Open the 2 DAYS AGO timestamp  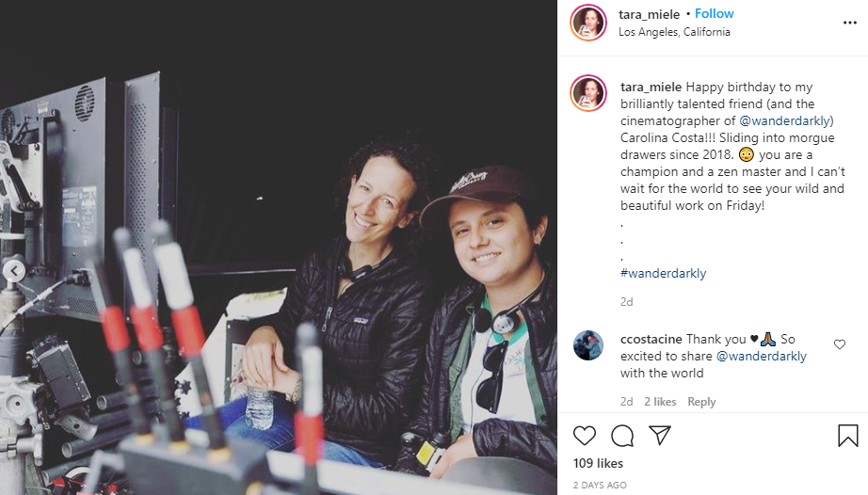pyautogui.click(x=600, y=485)
